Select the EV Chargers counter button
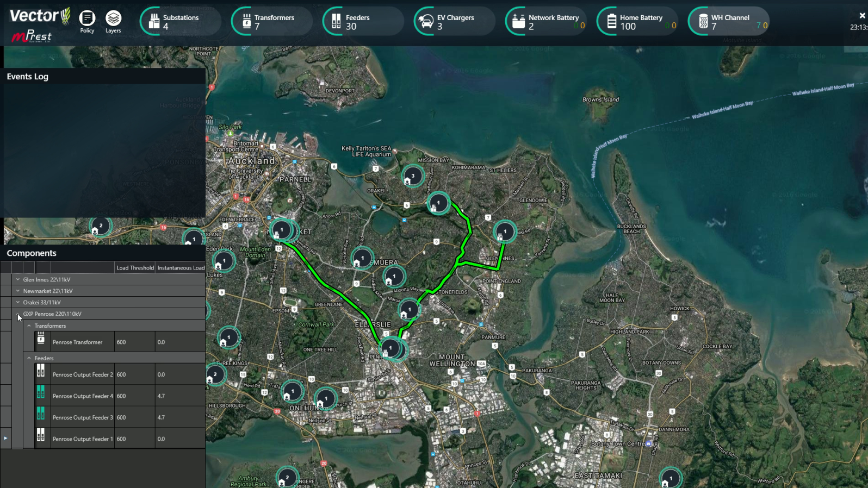The width and height of the screenshot is (868, 488). [454, 22]
